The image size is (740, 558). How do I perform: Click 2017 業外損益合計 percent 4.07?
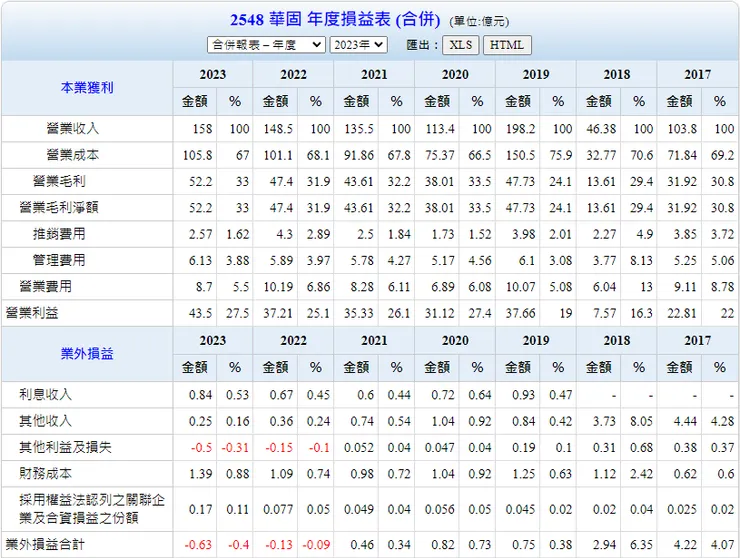[723, 545]
